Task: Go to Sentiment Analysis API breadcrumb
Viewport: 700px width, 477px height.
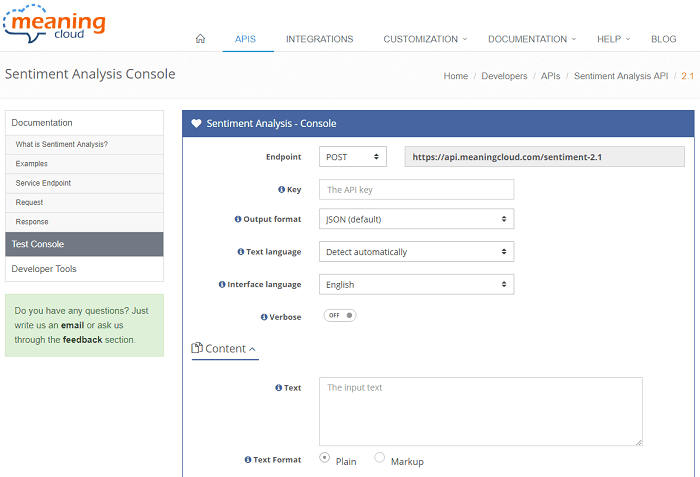Action: click(x=621, y=76)
